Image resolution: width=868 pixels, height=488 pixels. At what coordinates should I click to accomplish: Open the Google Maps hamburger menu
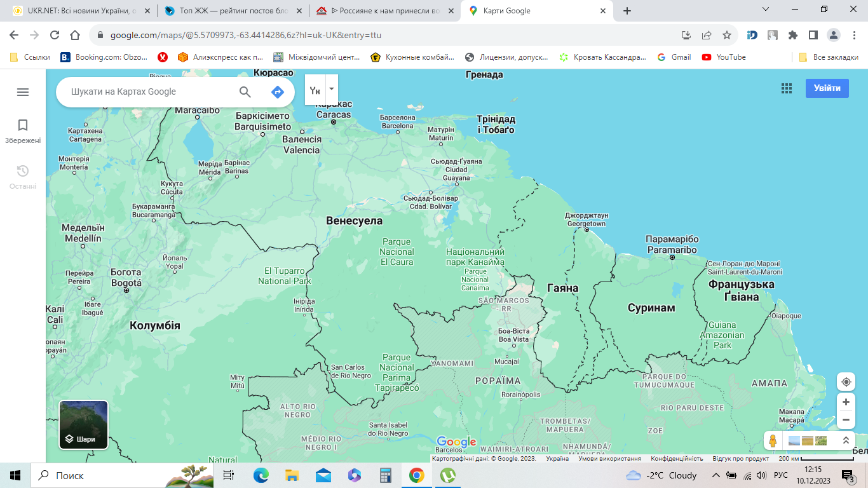click(23, 92)
